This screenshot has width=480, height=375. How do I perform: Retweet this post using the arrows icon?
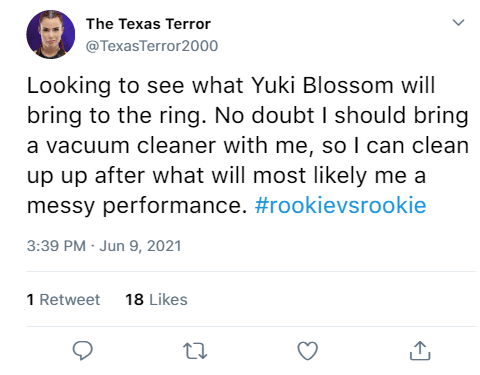point(195,351)
